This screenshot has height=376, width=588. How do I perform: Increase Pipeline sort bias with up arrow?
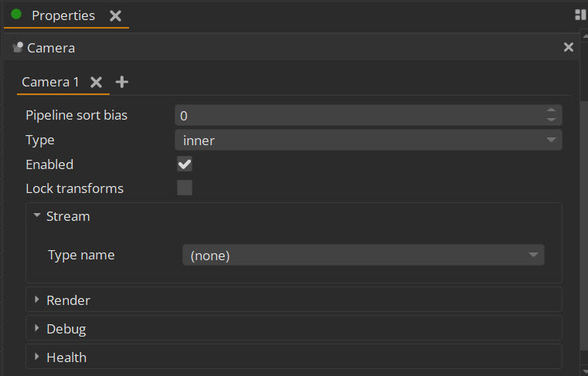[551, 110]
